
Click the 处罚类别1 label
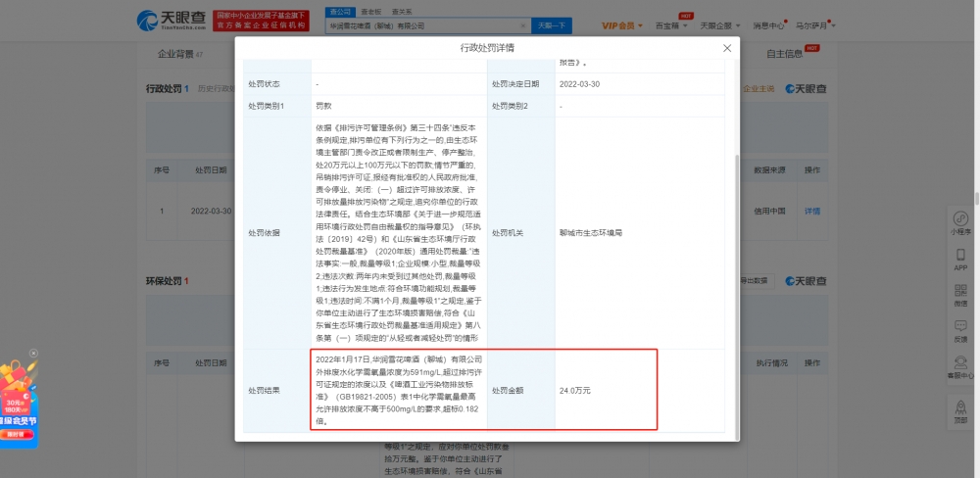coord(267,106)
